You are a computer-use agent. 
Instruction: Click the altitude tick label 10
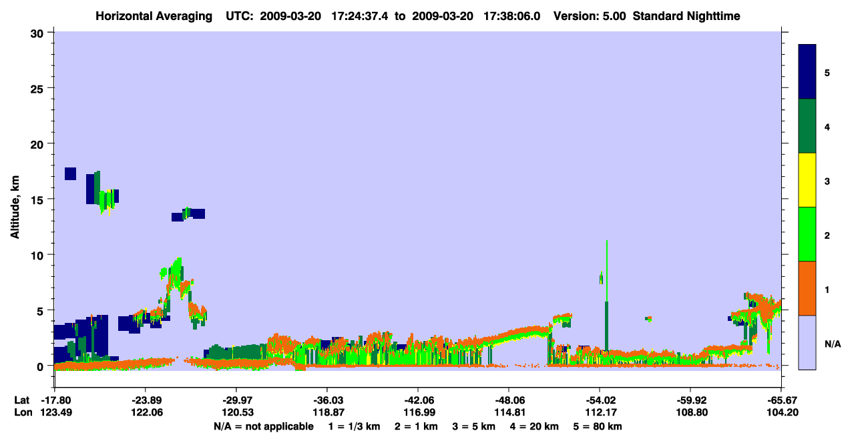tap(38, 255)
